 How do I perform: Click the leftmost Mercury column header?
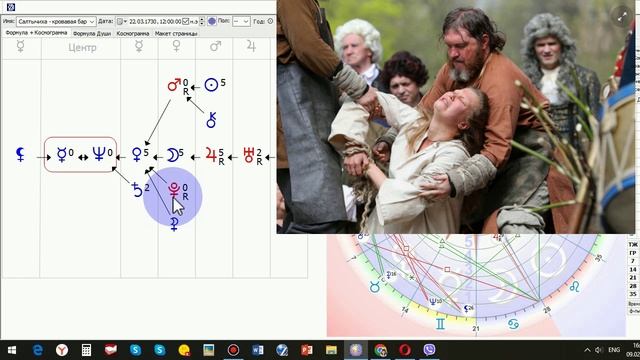pyautogui.click(x=20, y=47)
